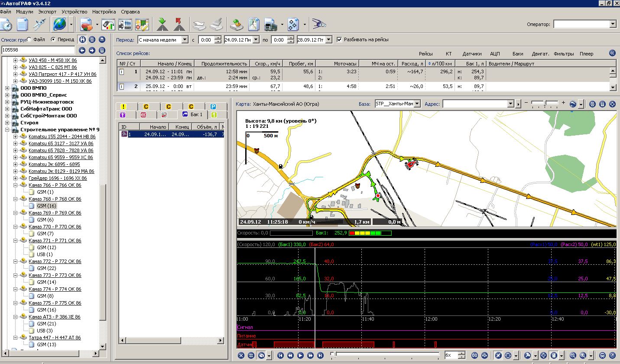Click the grid hash icon below chart

click(x=251, y=355)
